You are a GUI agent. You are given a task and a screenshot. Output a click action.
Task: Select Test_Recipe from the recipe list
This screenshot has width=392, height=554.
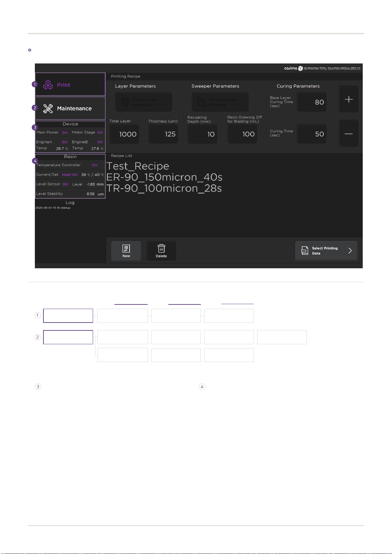click(x=138, y=166)
